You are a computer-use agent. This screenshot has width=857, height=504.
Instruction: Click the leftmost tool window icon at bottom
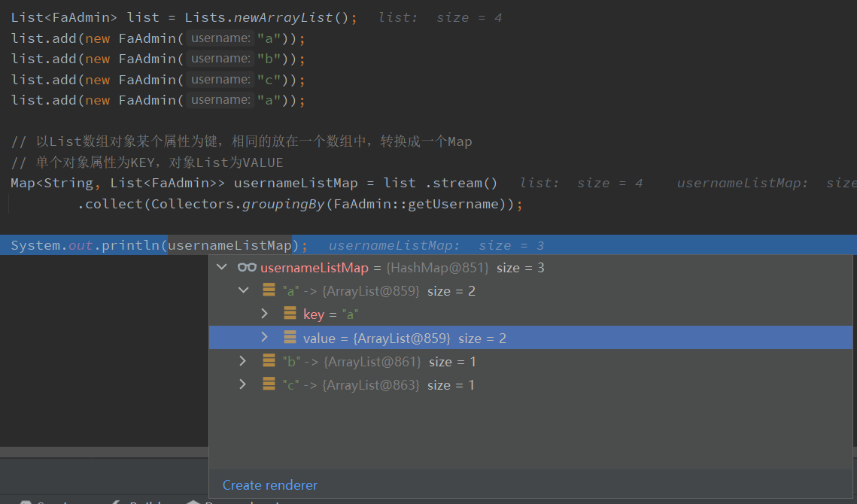click(x=26, y=501)
